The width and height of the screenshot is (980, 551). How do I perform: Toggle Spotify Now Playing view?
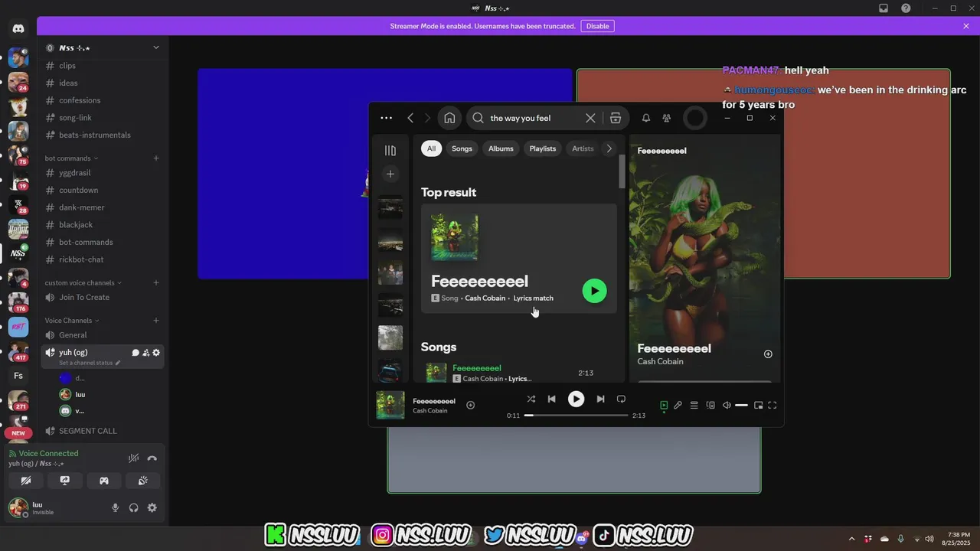(664, 405)
